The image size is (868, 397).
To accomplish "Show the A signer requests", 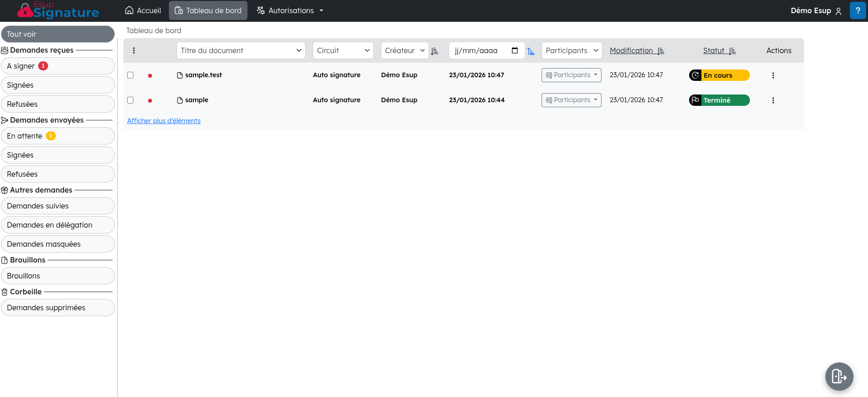I will (58, 66).
